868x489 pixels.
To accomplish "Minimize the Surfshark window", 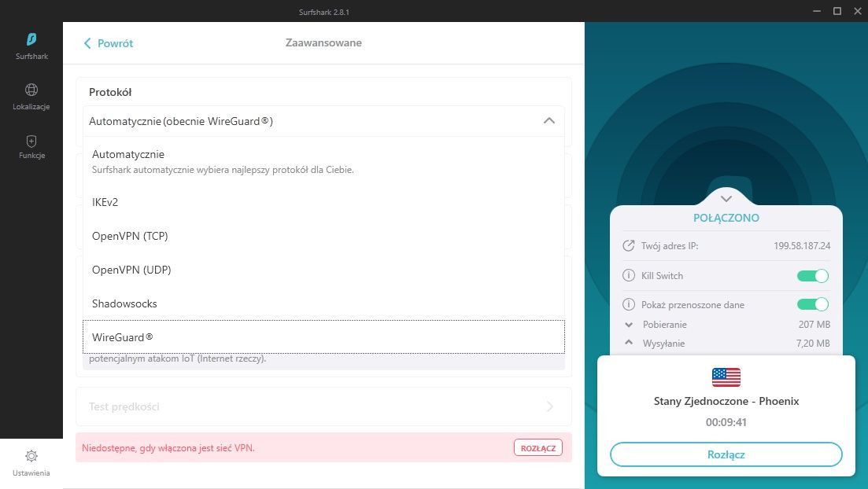I will (x=817, y=11).
